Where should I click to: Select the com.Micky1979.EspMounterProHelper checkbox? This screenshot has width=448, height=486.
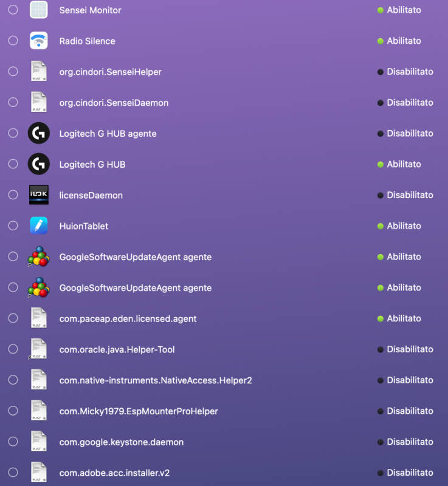click(13, 411)
